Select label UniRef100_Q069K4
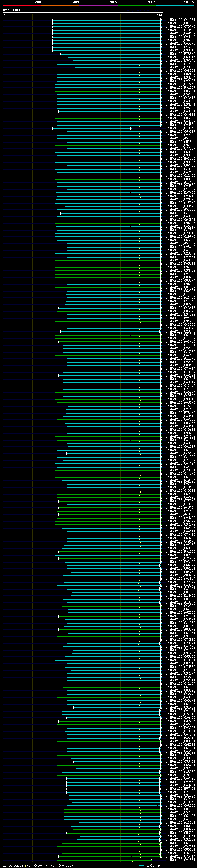Viewport: 197px width, 868px height. [x=180, y=392]
